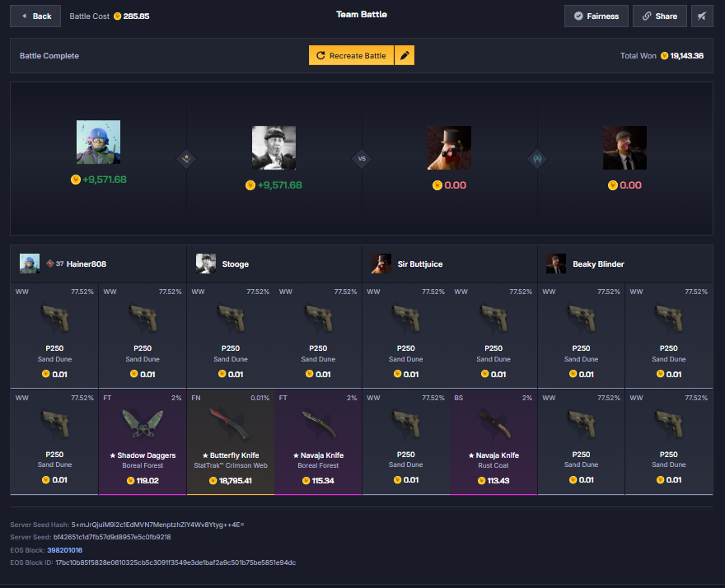
Task: Click the Battle Complete status label
Action: (x=49, y=55)
